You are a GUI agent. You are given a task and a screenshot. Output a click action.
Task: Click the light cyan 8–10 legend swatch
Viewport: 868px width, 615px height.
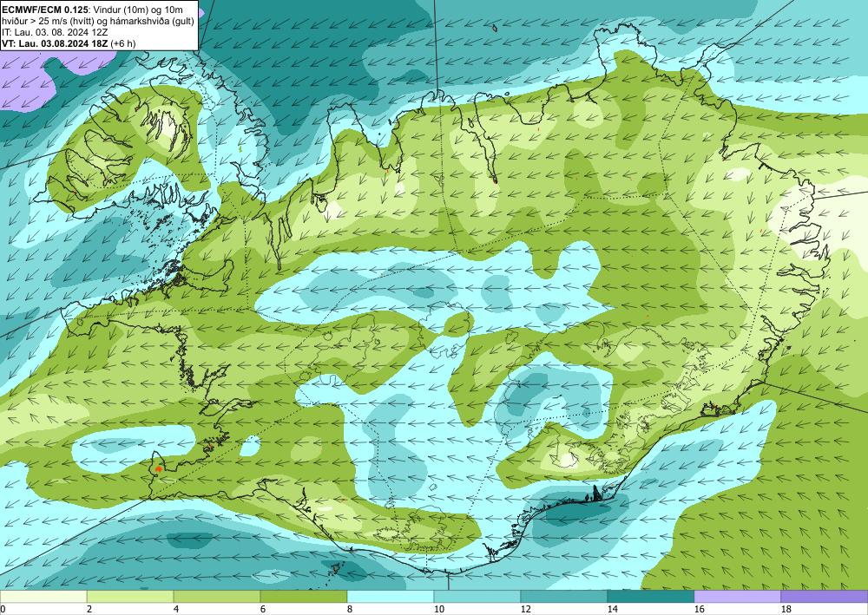(x=391, y=596)
